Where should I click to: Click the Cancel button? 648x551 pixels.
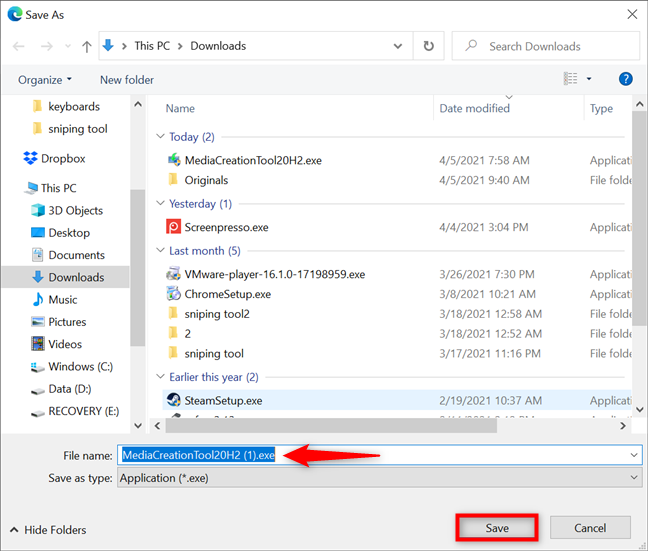click(590, 528)
